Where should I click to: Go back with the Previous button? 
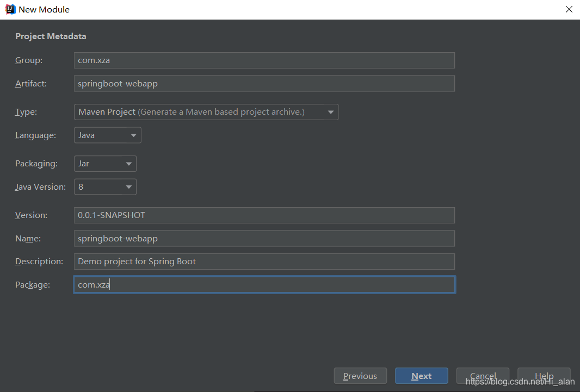360,376
